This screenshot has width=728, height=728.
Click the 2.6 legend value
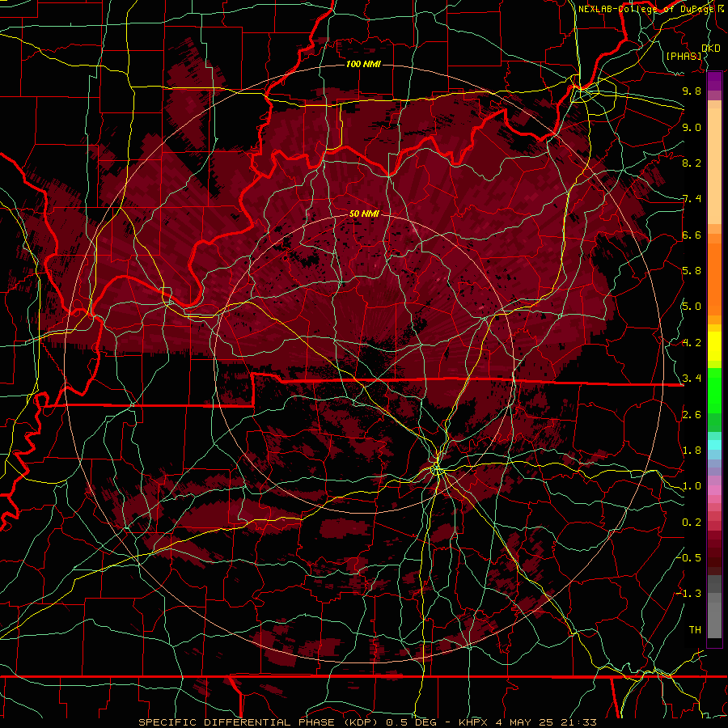pos(692,415)
